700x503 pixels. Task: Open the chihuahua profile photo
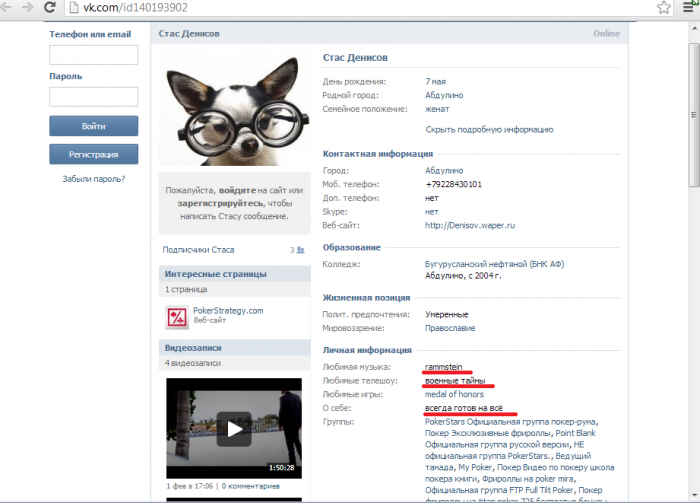pyautogui.click(x=235, y=110)
